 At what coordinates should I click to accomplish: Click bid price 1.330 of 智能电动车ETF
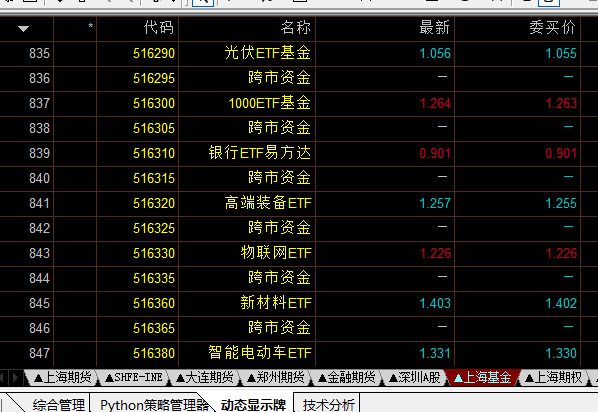(561, 353)
